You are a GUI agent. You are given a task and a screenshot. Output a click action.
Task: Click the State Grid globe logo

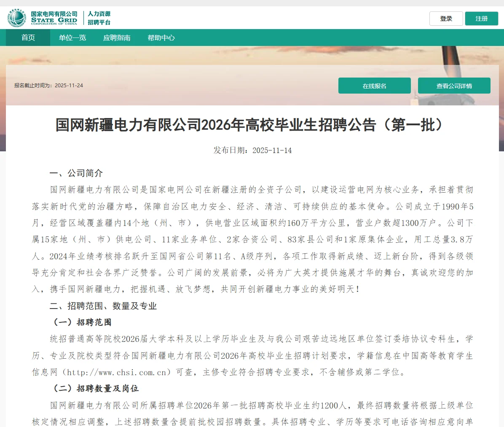tap(17, 18)
